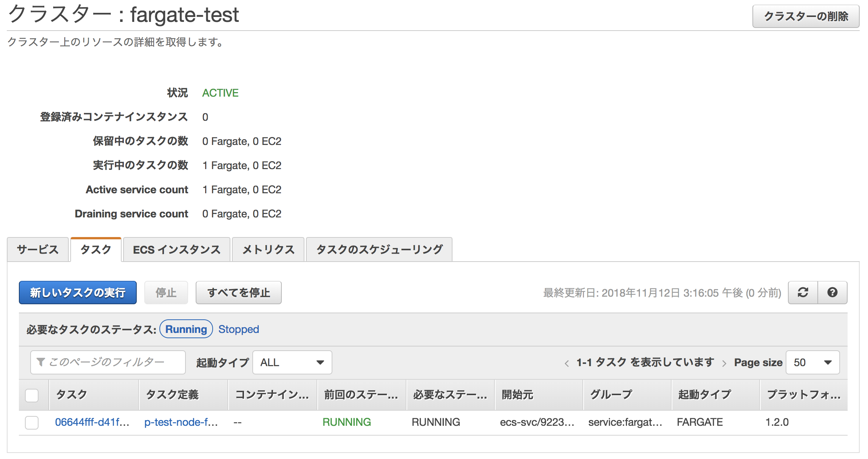Click the help question mark icon
The height and width of the screenshot is (459, 868).
point(832,293)
